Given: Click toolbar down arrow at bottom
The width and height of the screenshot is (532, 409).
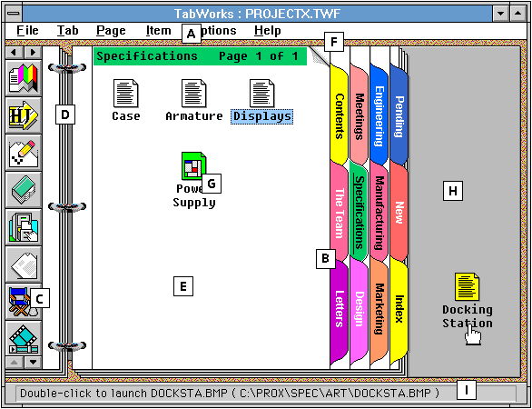Looking at the screenshot, I should (33, 362).
